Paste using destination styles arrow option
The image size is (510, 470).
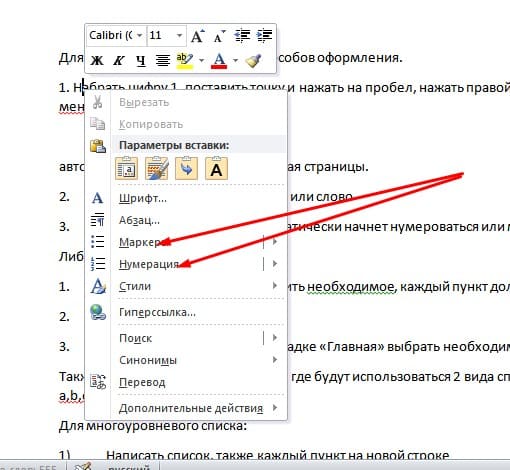pyautogui.click(x=186, y=168)
